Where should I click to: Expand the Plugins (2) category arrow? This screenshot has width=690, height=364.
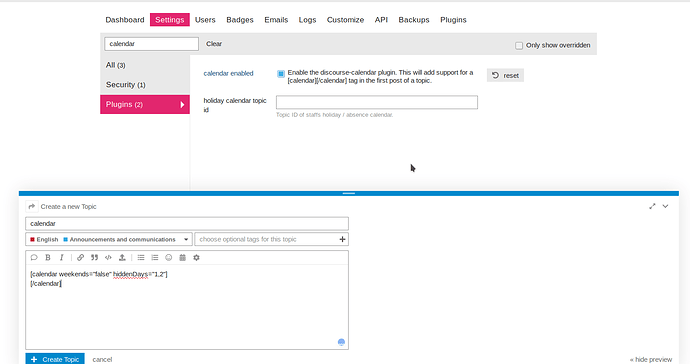182,104
